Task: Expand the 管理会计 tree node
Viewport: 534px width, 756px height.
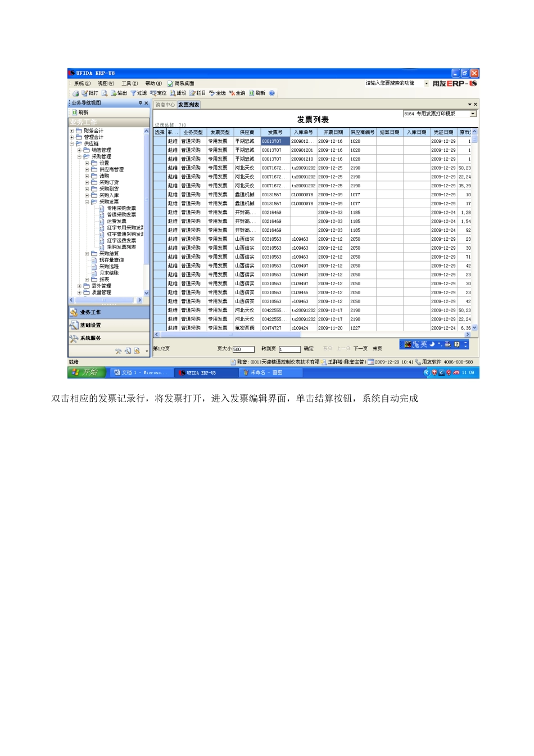Action: click(71, 137)
